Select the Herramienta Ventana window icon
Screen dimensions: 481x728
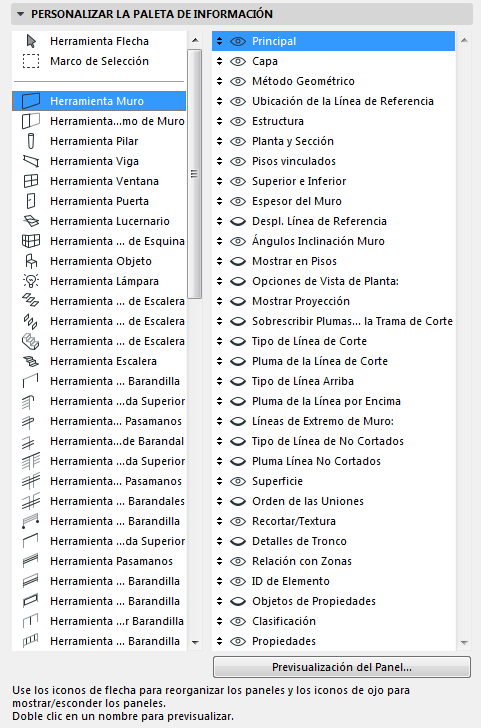coord(31,181)
